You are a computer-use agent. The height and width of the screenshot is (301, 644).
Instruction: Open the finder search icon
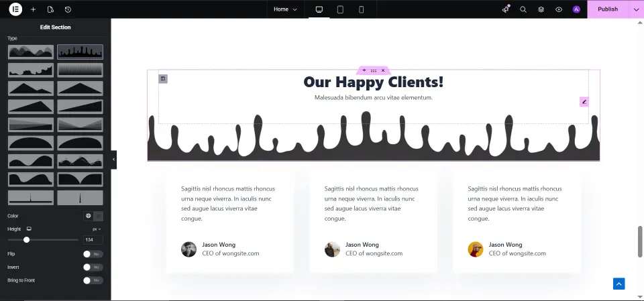pos(523,9)
